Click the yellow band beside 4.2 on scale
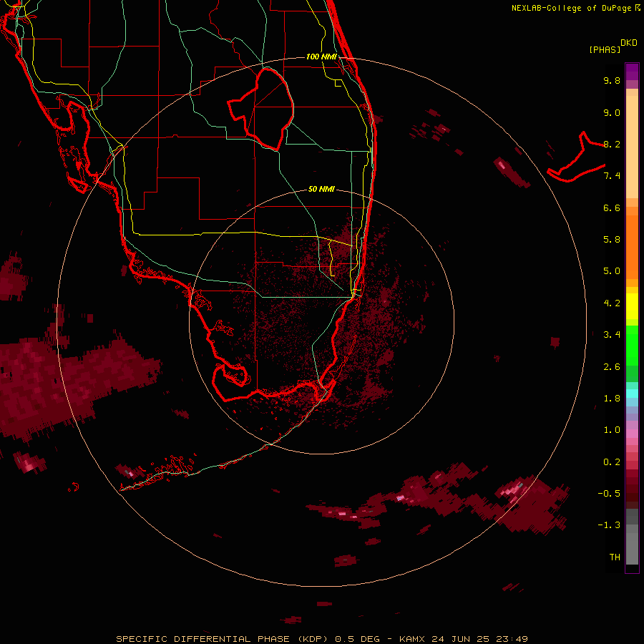The width and height of the screenshot is (644, 644). tap(632, 306)
